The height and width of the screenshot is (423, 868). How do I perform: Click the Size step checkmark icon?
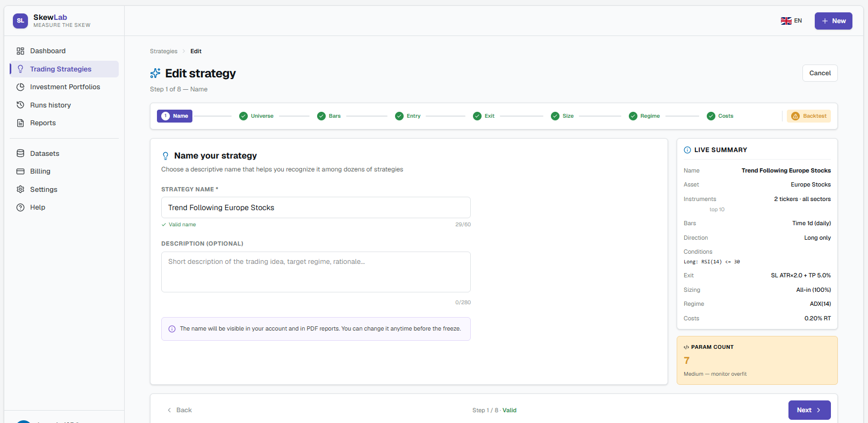(555, 116)
